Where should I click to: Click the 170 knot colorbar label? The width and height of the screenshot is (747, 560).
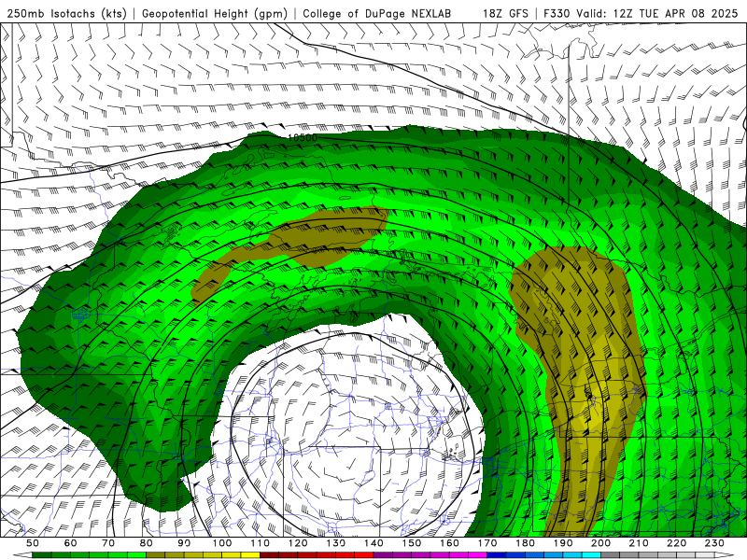pos(487,543)
